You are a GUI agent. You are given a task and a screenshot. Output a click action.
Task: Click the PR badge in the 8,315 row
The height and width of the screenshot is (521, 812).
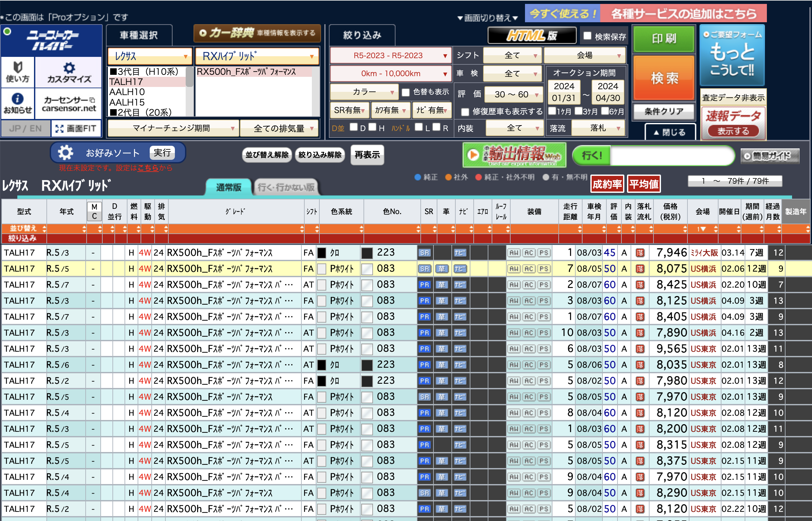[425, 445]
